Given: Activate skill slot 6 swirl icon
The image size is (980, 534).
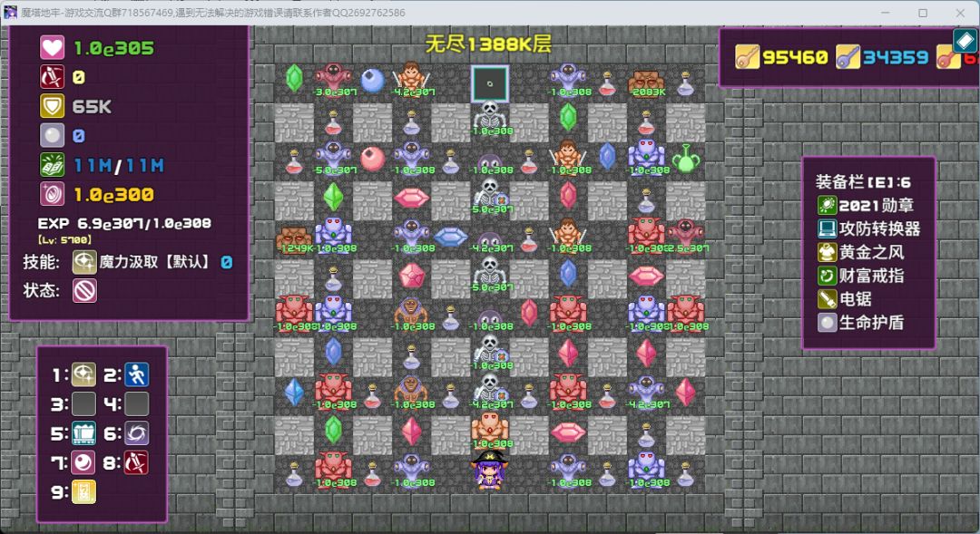Looking at the screenshot, I should (x=136, y=433).
